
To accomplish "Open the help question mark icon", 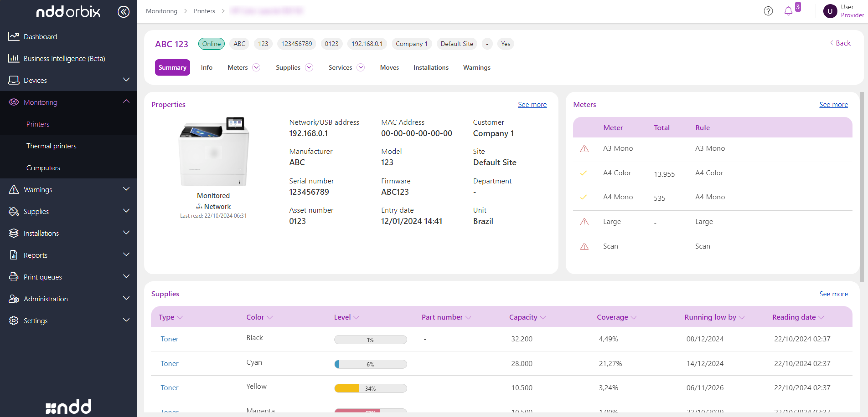I will click(x=768, y=11).
